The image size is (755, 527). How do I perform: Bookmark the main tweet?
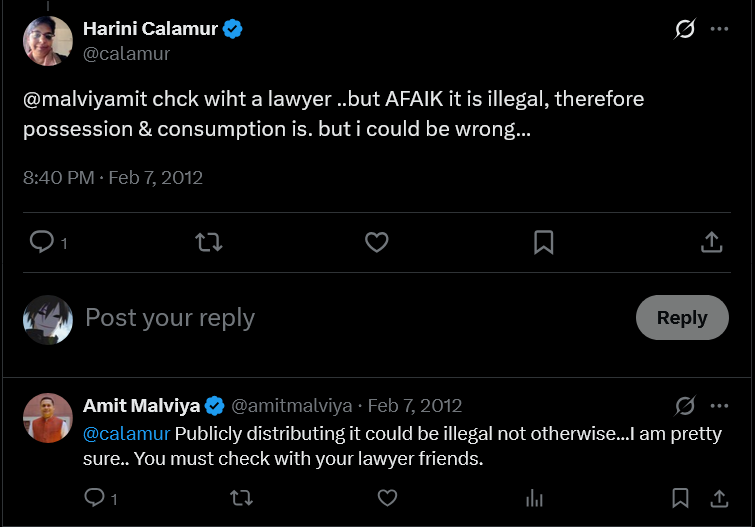point(544,242)
